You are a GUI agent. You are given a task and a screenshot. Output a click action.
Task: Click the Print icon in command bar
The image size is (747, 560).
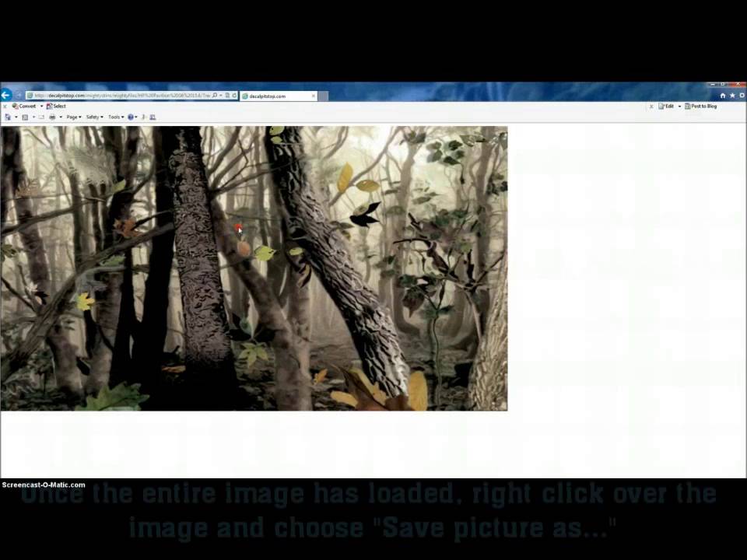pyautogui.click(x=52, y=117)
